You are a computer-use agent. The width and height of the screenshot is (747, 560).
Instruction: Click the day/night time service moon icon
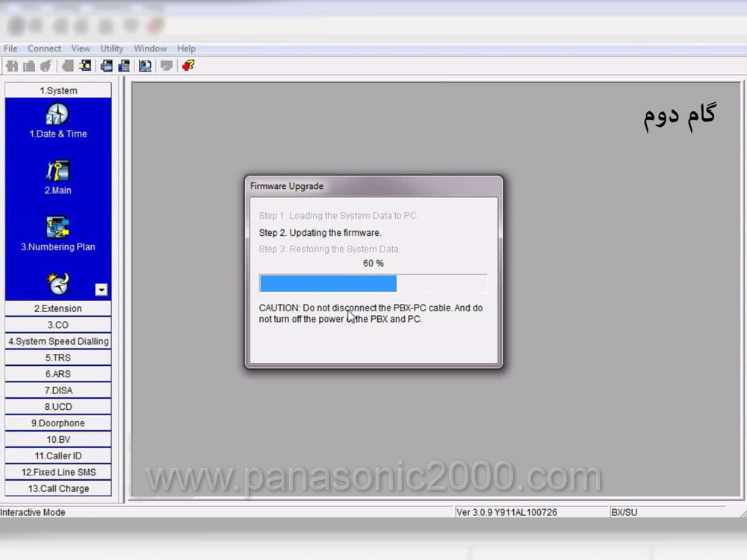coord(58,284)
